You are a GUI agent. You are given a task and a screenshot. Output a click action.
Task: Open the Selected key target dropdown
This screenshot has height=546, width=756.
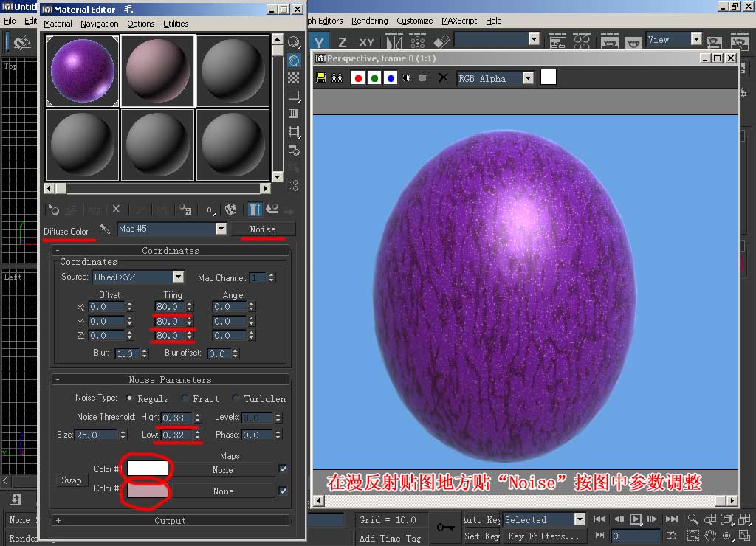(x=580, y=519)
